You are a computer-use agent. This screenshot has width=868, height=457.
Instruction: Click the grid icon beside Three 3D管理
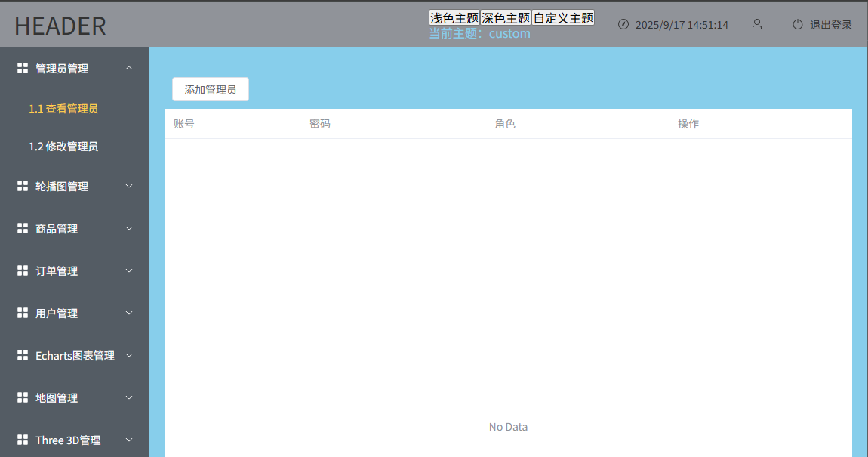click(23, 440)
